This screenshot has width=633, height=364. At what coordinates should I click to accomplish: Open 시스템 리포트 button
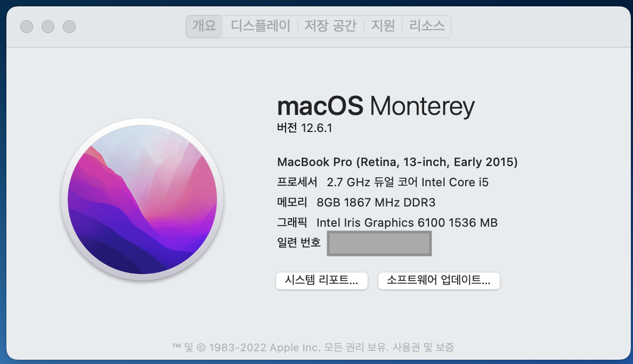322,280
